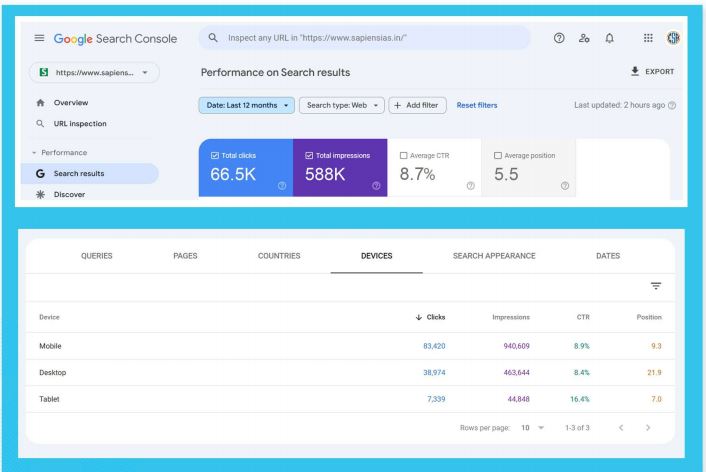Select the Tablet device row

pos(350,399)
